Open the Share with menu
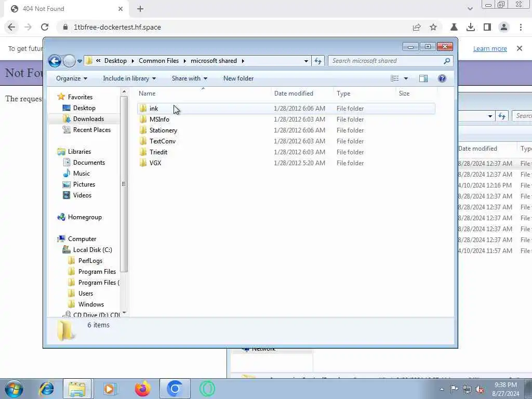 tap(189, 78)
